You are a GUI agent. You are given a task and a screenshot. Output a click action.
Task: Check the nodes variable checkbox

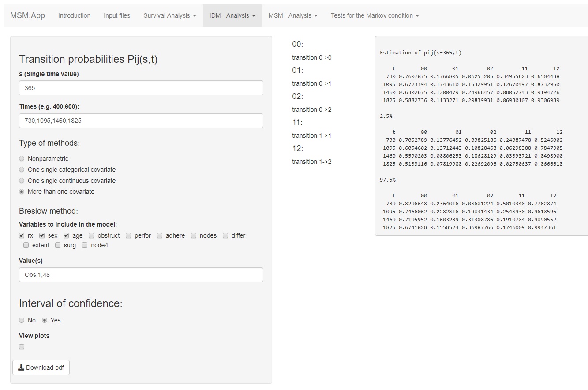(x=194, y=235)
